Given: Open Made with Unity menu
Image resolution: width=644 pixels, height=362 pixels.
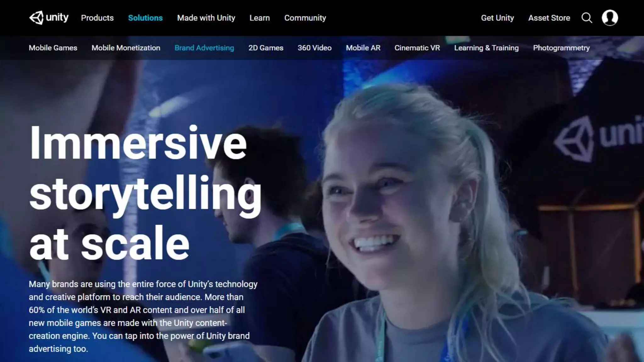Looking at the screenshot, I should click(206, 18).
